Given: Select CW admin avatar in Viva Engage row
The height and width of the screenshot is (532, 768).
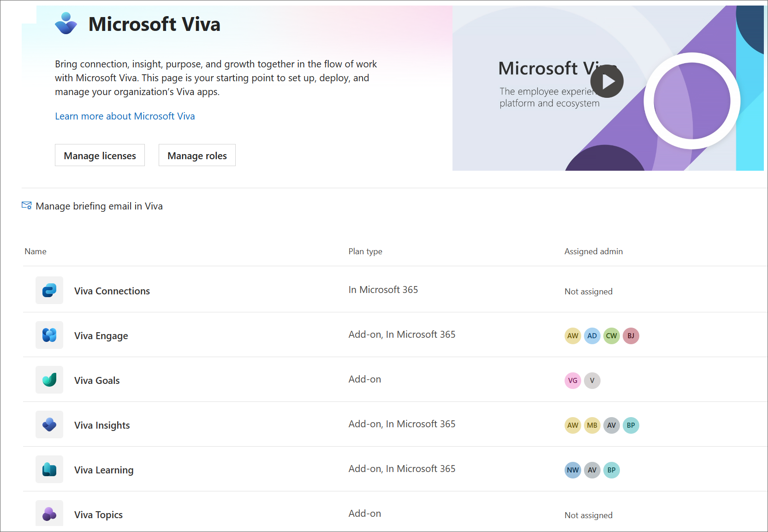Looking at the screenshot, I should [612, 336].
